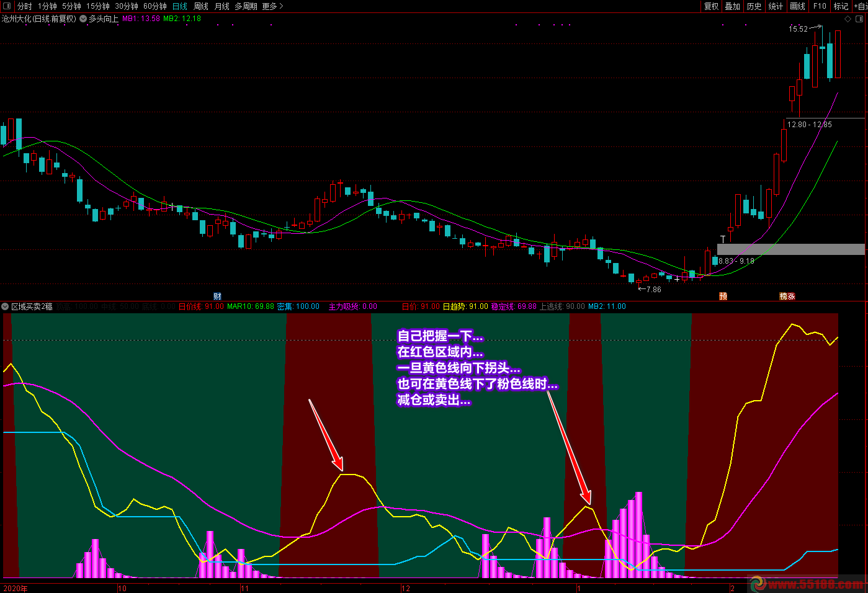This screenshot has height=593, width=868.
Task: Expand the 更多 periods menu
Action: (272, 6)
